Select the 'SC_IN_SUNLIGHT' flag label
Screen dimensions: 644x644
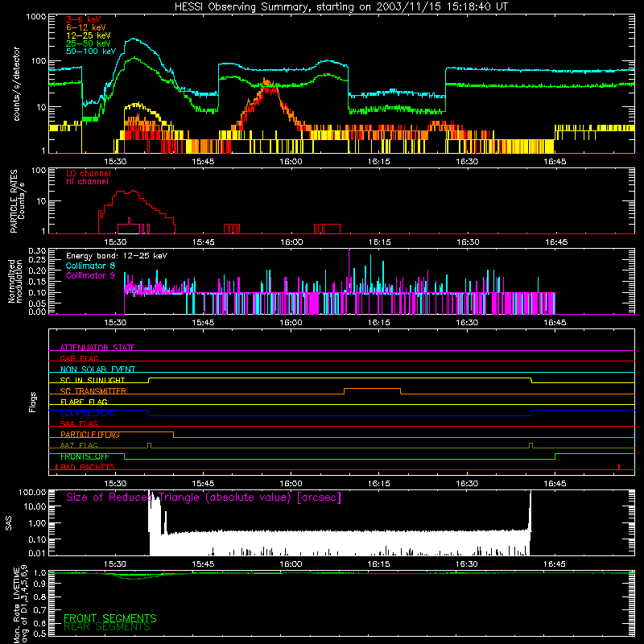click(93, 380)
